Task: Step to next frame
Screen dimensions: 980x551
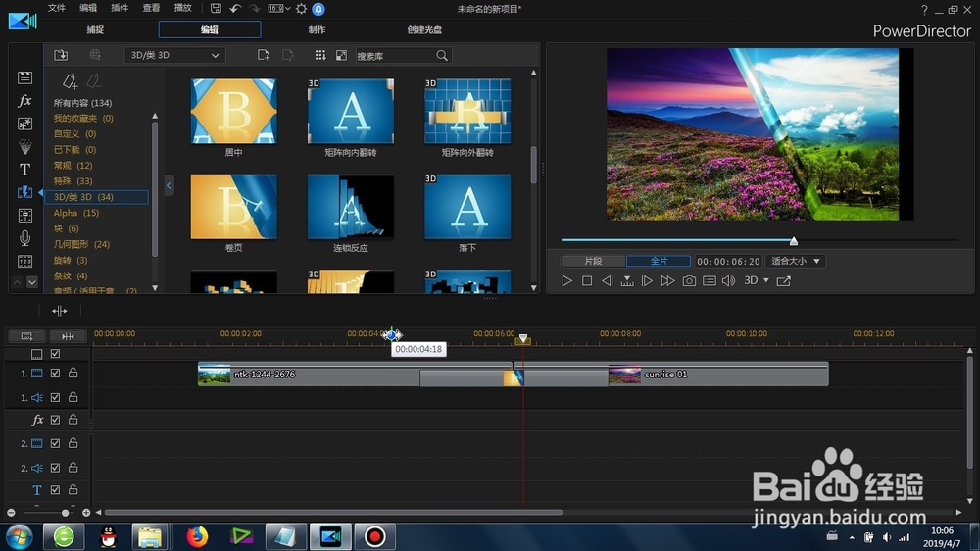Action: click(x=648, y=280)
